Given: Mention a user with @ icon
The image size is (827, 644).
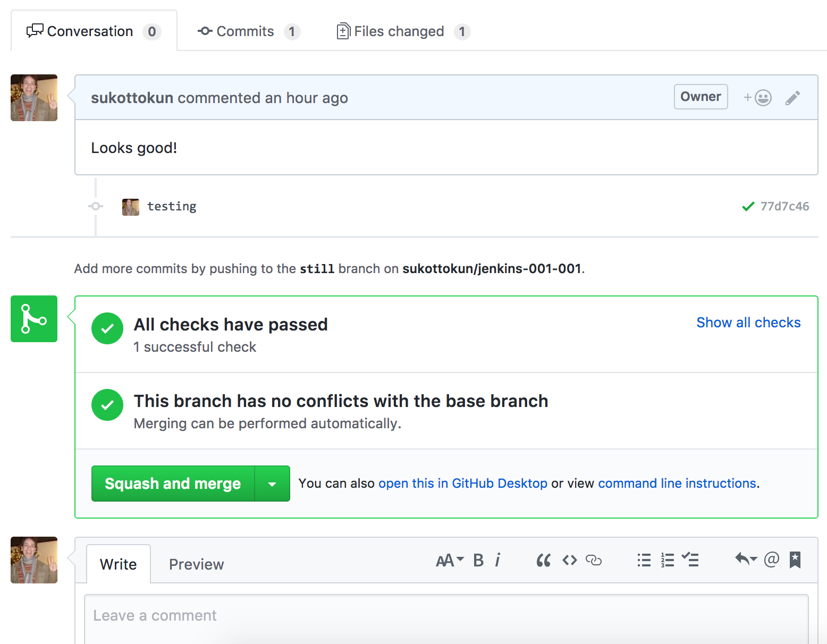Looking at the screenshot, I should point(771,559).
